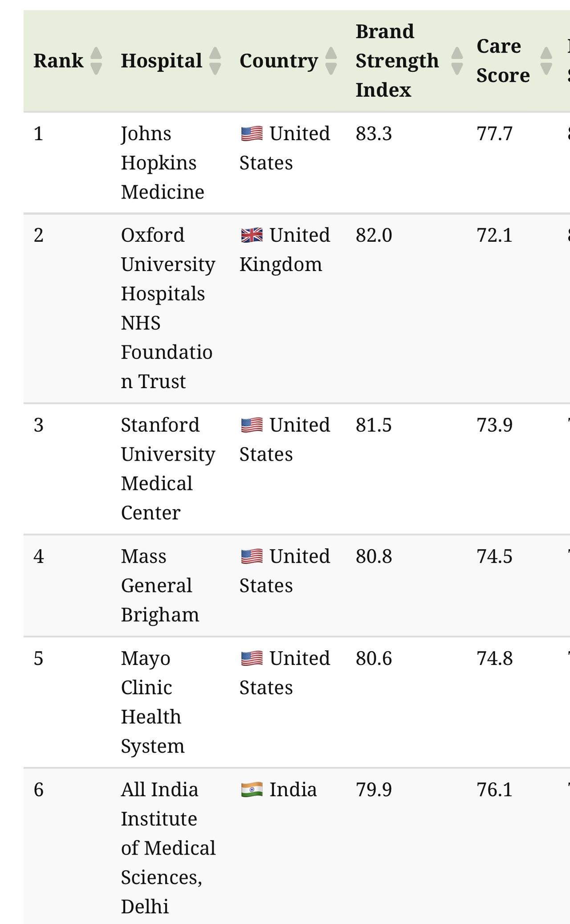Click sort arrows for Brand Strength Index
The width and height of the screenshot is (570, 924).
(457, 61)
